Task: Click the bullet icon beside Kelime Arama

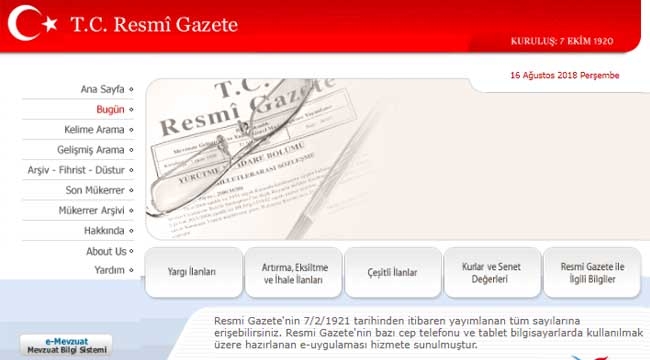Action: point(131,130)
